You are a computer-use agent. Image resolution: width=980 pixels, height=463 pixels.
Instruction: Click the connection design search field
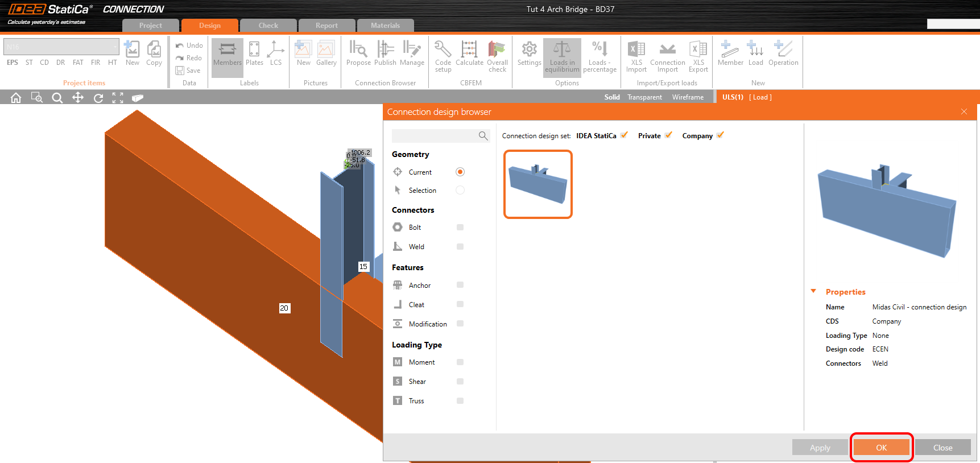(435, 136)
